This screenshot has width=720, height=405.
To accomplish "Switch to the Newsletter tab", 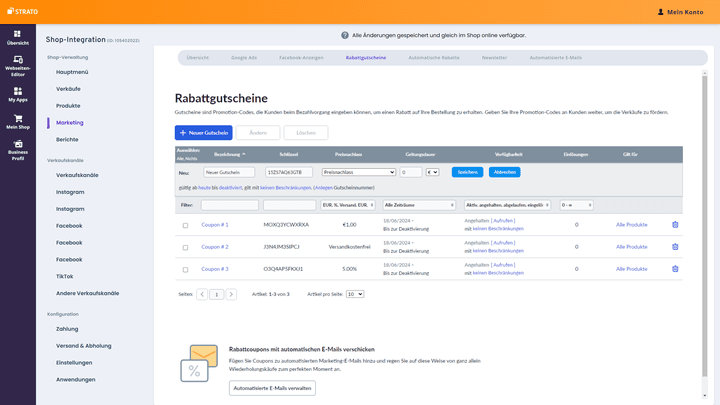I will pos(495,57).
